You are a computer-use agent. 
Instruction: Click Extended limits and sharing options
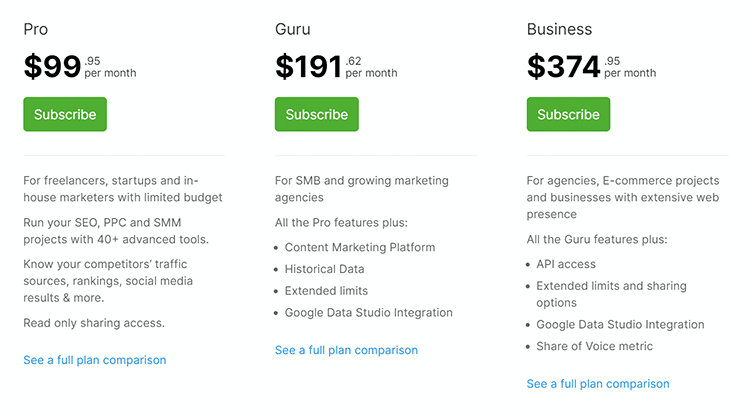point(611,294)
